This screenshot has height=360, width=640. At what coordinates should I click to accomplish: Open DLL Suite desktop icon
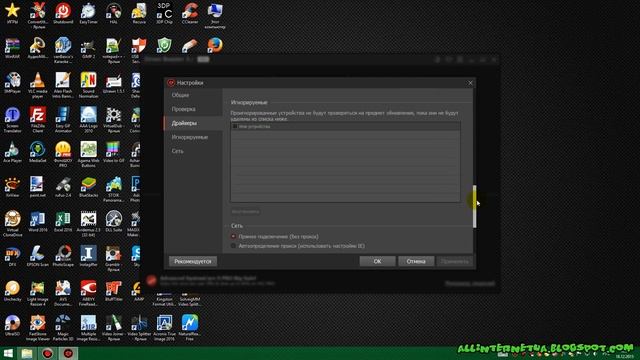point(113,222)
